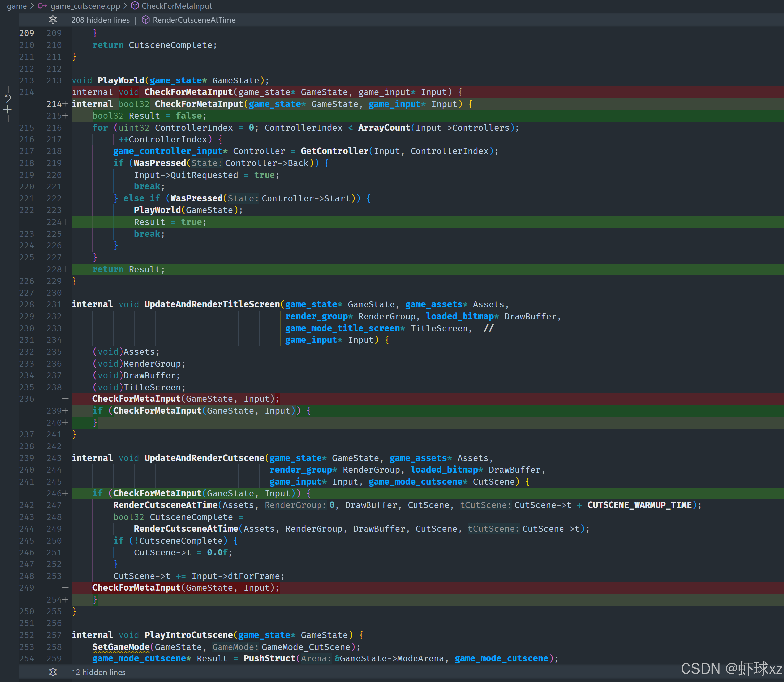Click the revert change arrow in the left gutter
Screen dimensions: 784x682
(8, 99)
